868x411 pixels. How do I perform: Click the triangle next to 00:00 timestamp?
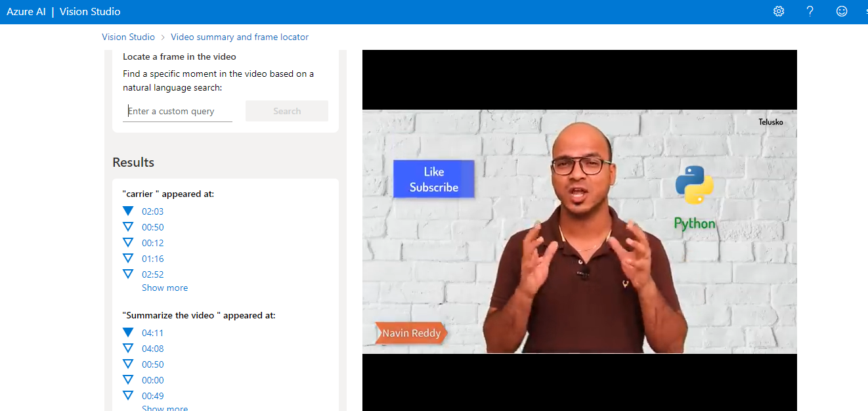128,379
